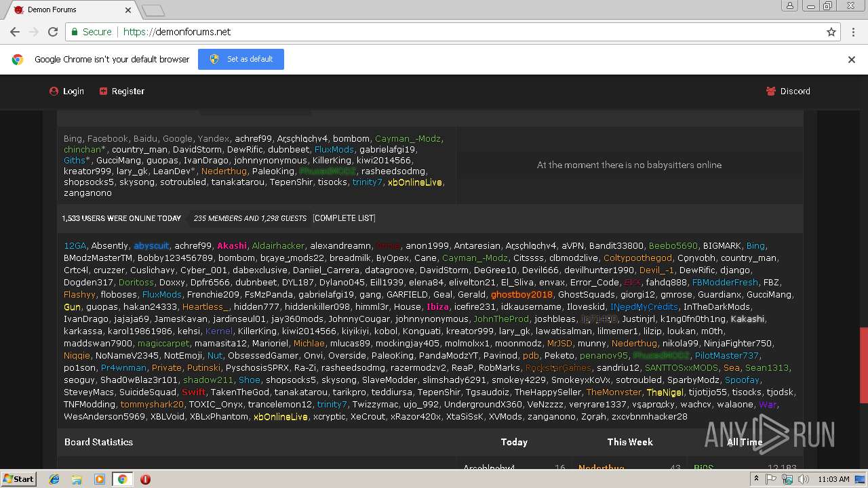Open user profile ghostboy2018
This screenshot has width=868, height=488.
pos(521,295)
